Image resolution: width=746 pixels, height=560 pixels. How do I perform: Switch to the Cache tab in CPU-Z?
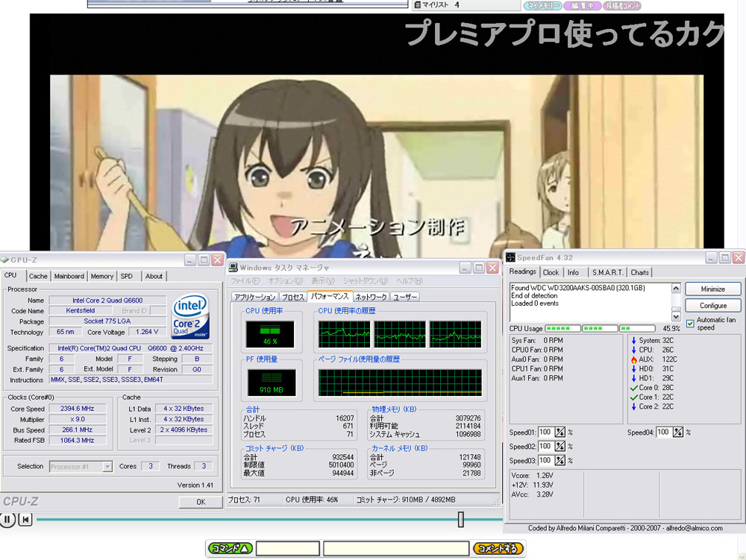point(37,276)
